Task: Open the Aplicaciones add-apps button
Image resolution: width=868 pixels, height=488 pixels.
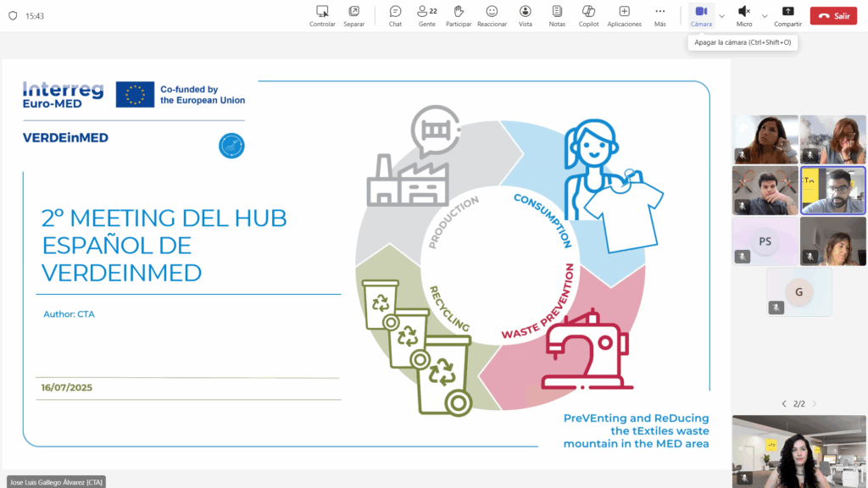Action: pyautogui.click(x=625, y=16)
